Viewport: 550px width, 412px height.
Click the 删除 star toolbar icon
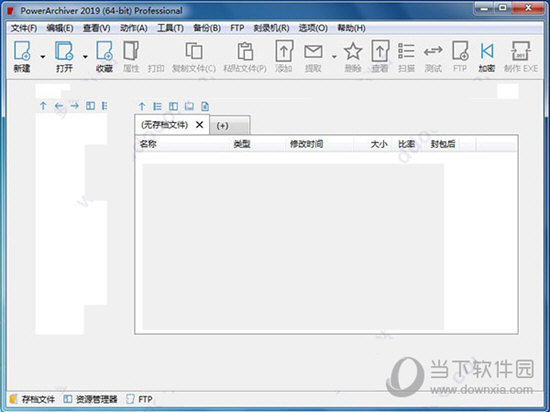click(x=353, y=51)
